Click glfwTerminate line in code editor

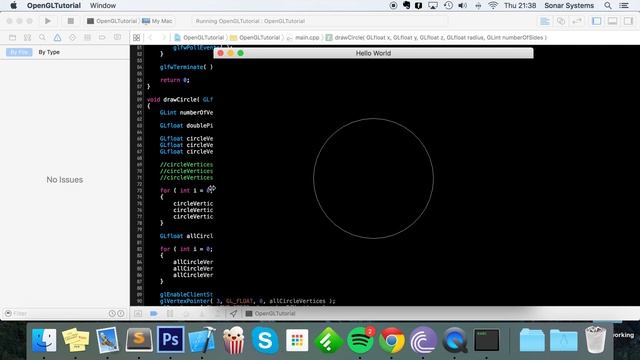186,67
